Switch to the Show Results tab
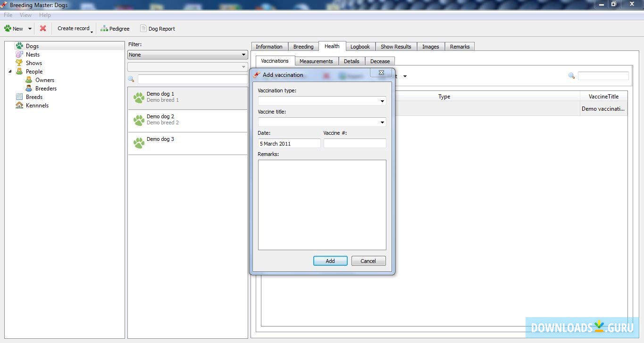 [396, 47]
